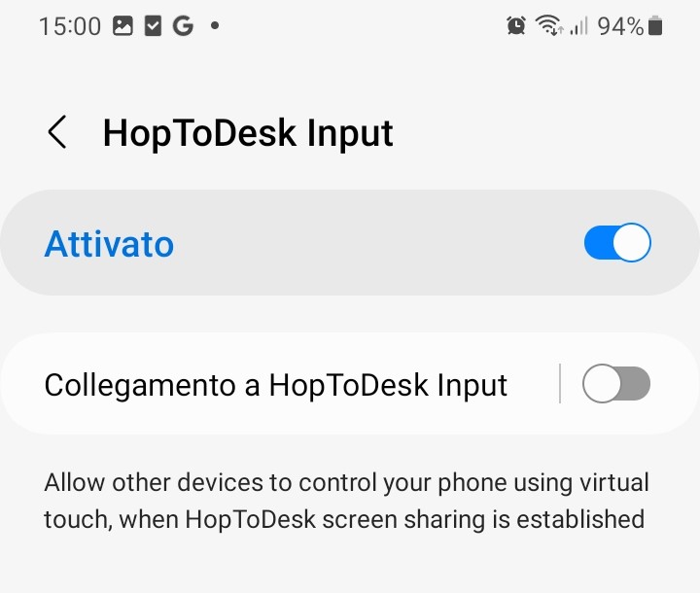Viewport: 700px width, 593px height.
Task: Enable Collegamento a HopToDesk Input switch
Action: tap(616, 384)
